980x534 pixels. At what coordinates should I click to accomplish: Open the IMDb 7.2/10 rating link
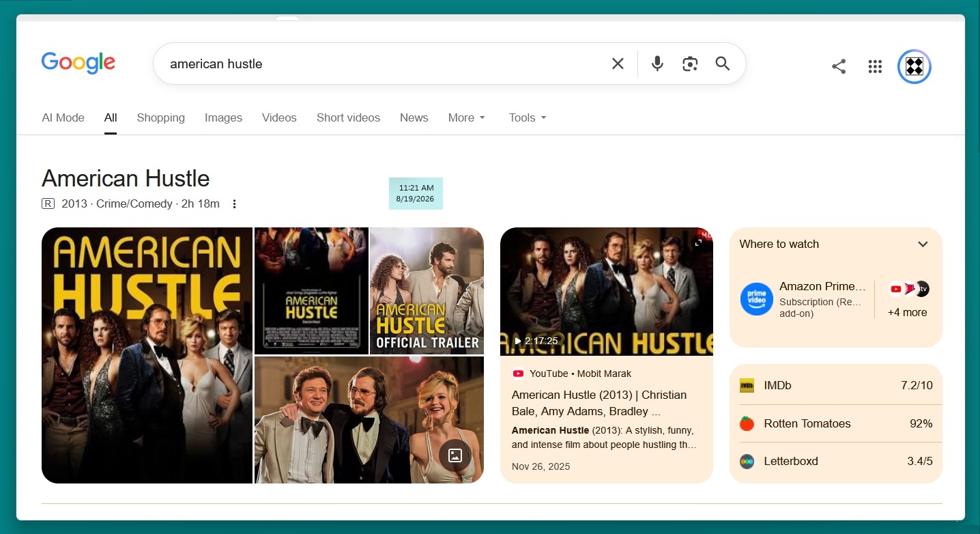click(836, 386)
